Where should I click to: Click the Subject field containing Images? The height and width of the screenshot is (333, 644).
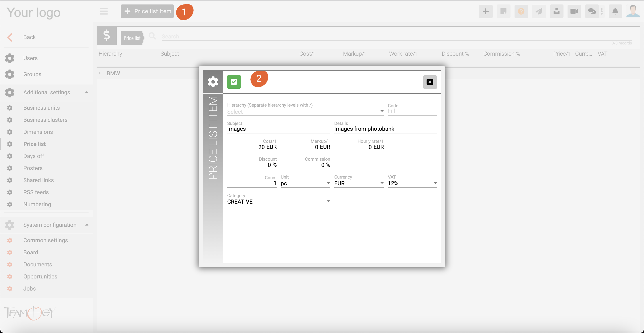point(278,129)
